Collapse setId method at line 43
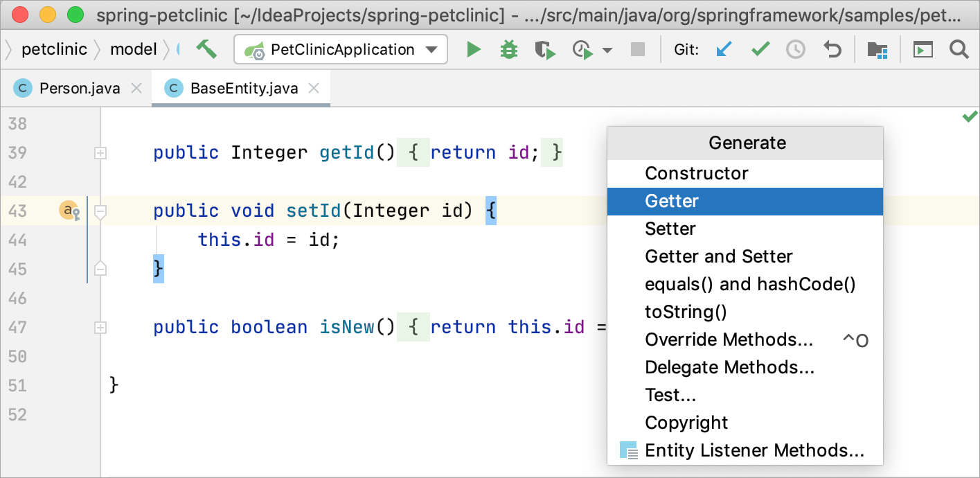Viewport: 980px width, 478px height. 100,212
